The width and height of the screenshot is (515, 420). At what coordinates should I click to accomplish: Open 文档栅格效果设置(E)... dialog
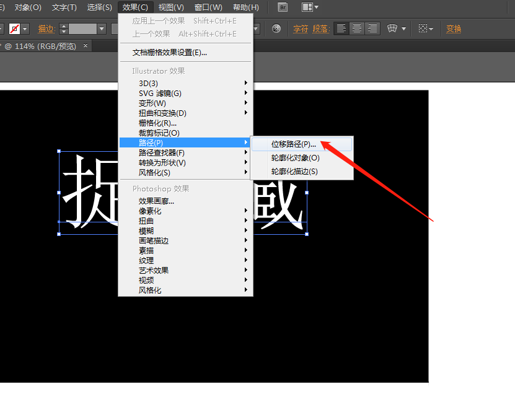click(x=170, y=53)
